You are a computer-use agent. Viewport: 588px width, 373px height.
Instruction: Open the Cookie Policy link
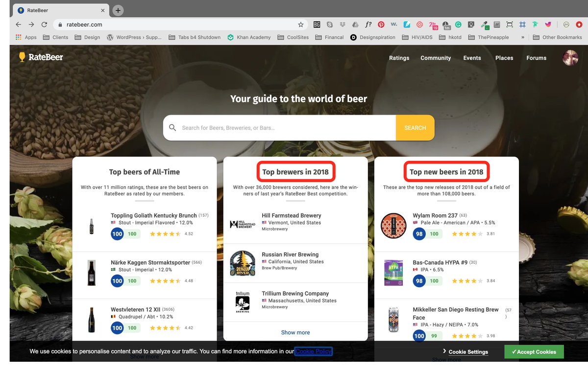(x=314, y=351)
